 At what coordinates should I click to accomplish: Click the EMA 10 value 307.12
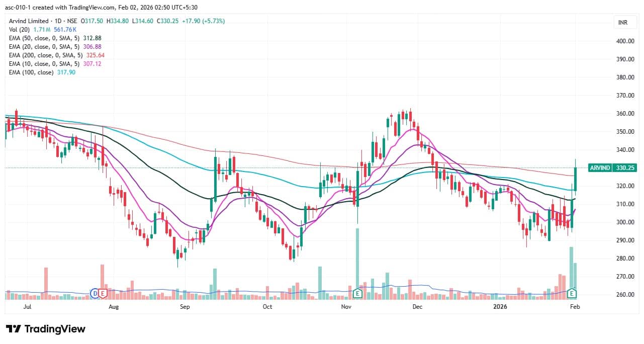point(94,64)
